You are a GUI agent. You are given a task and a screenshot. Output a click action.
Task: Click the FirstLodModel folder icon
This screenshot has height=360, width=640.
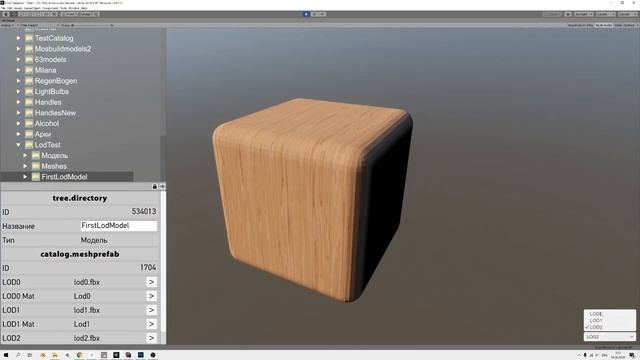click(36, 177)
